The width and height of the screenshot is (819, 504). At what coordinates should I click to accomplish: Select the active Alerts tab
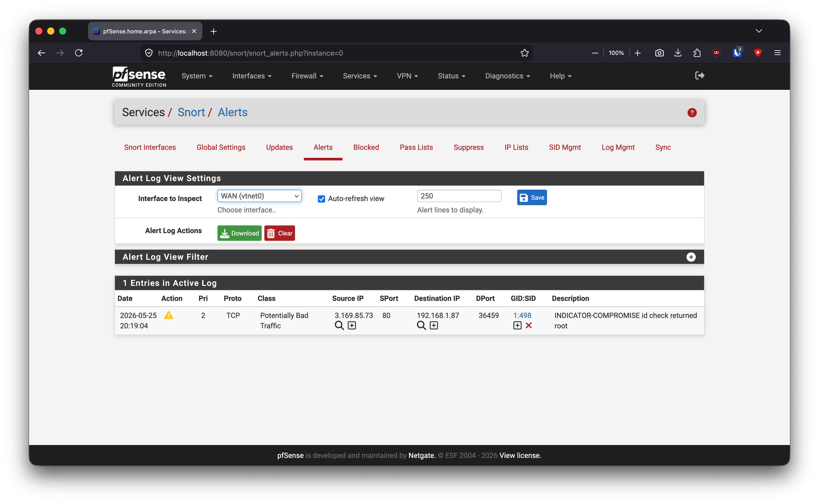coord(323,147)
